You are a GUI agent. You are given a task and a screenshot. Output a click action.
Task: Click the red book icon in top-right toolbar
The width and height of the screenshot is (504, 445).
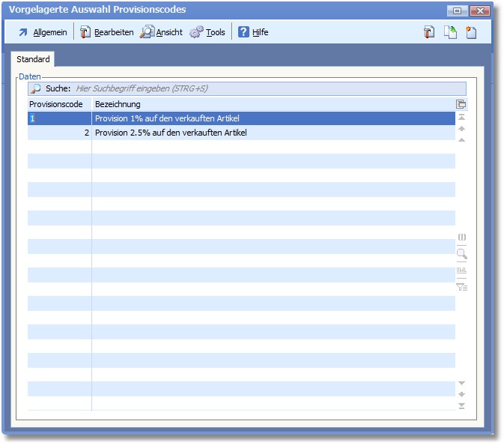429,32
